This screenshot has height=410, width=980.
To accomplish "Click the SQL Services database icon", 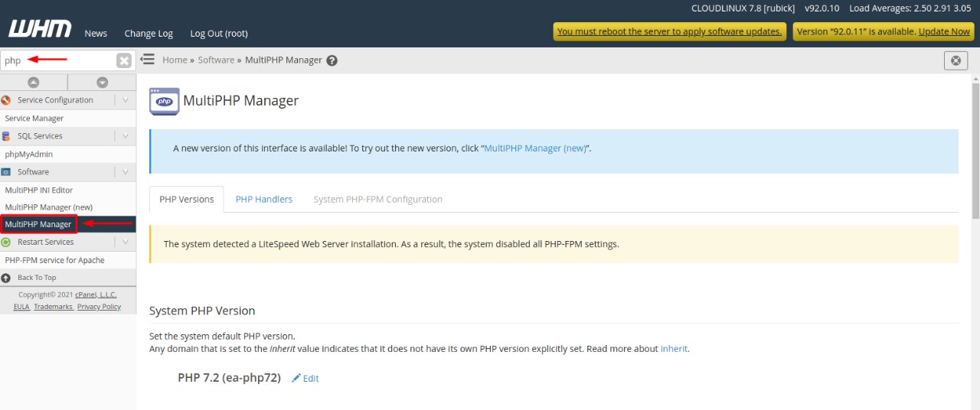I will (6, 136).
